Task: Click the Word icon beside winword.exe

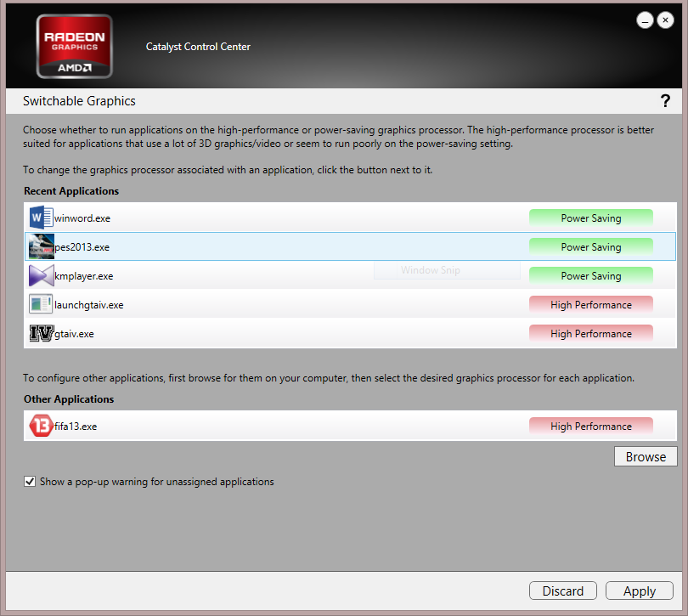Action: point(41,218)
